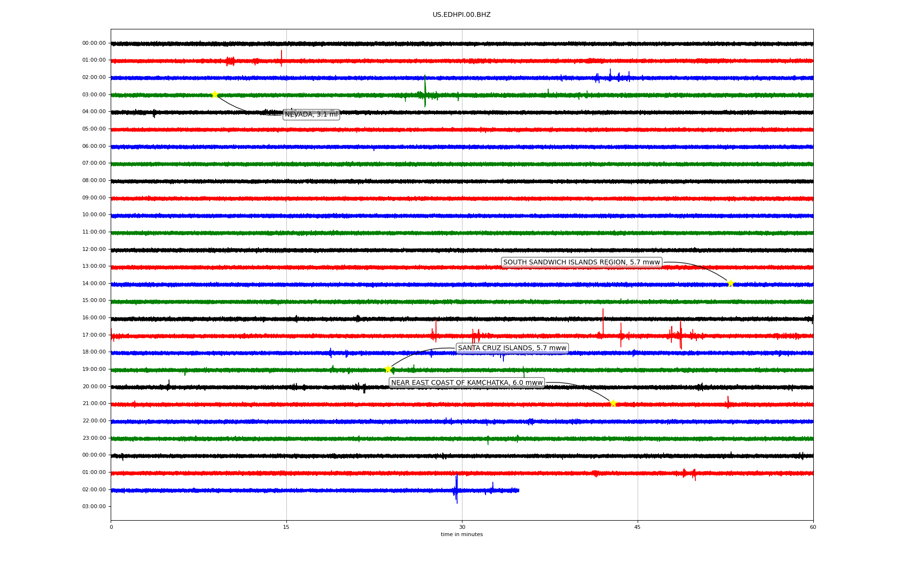
Task: Click the Kamchatka earthquake star marker
Action: [613, 403]
